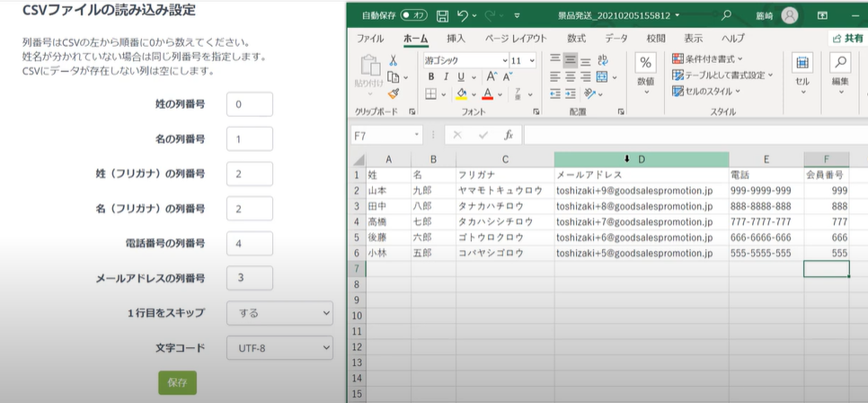Click the 電話番号の列番号 input field
This screenshot has height=403, width=868.
(x=250, y=244)
